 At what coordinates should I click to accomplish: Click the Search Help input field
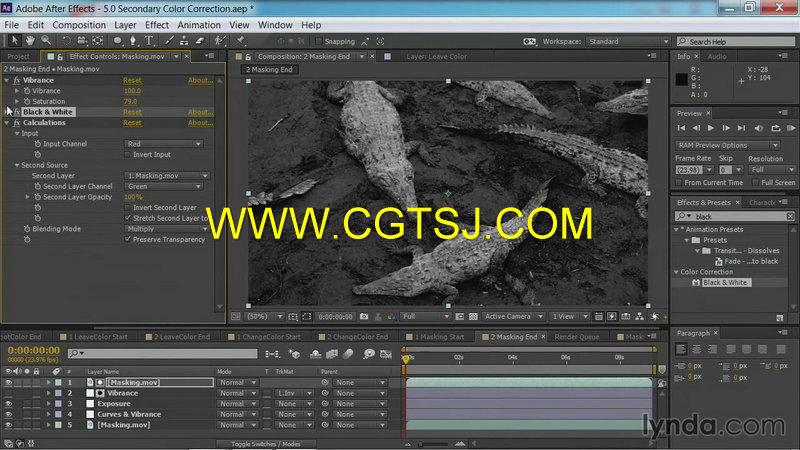pyautogui.click(x=735, y=41)
